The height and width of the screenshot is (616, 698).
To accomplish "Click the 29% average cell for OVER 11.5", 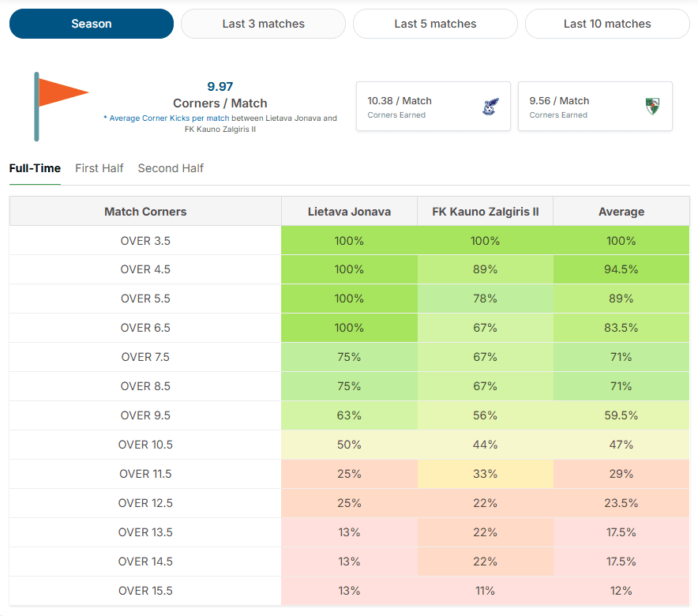I will coord(621,474).
